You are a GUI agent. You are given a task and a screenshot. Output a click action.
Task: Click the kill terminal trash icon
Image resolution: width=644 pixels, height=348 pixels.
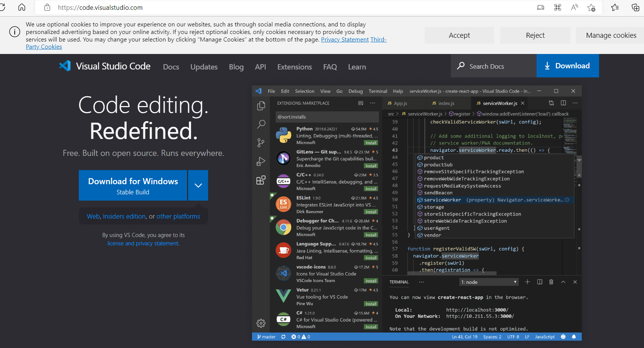pyautogui.click(x=551, y=282)
